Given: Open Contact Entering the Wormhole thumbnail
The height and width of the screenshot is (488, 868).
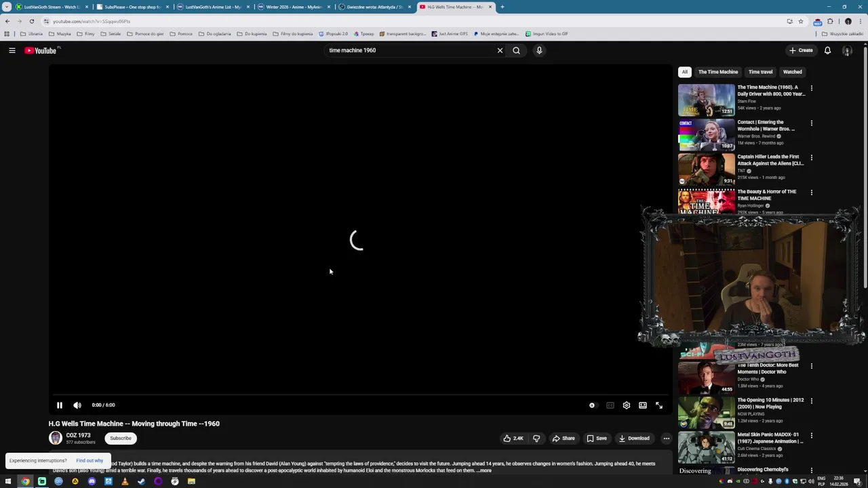Looking at the screenshot, I should click(x=706, y=134).
